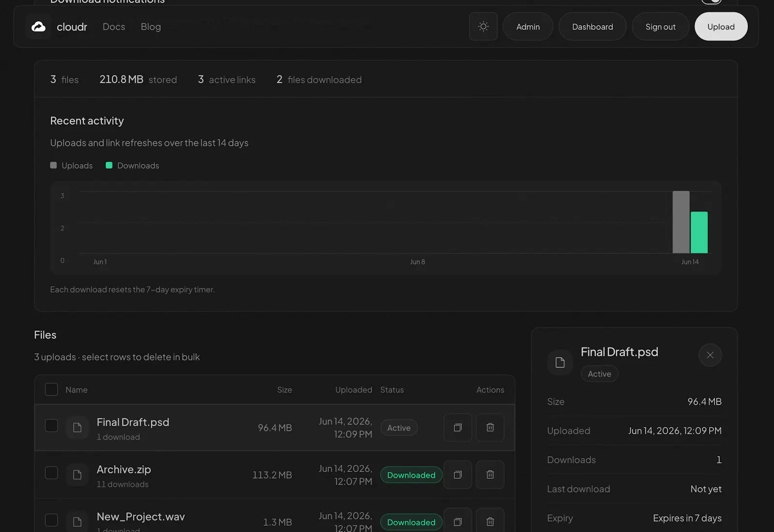
Task: Delete New_Project.wav with trash icon
Action: click(x=490, y=522)
